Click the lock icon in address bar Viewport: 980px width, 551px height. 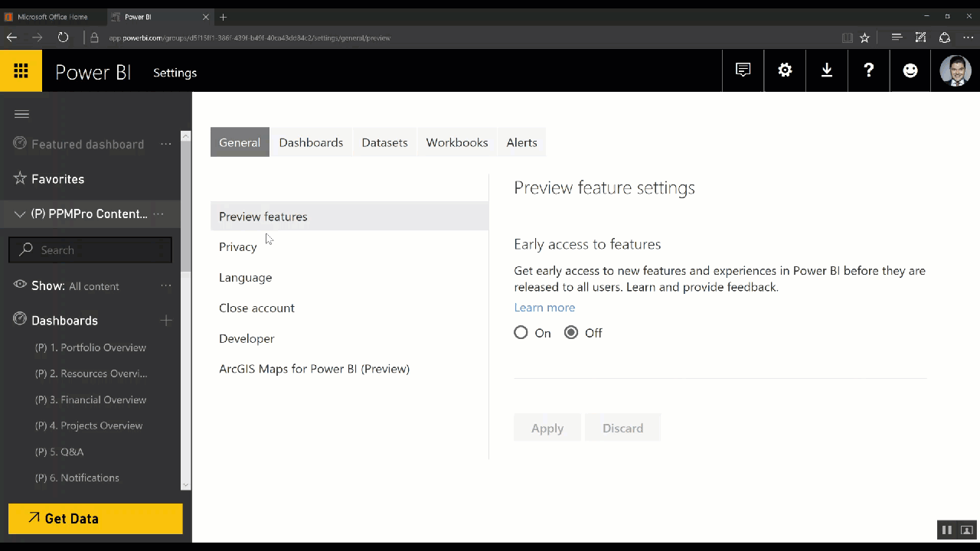[x=95, y=37]
